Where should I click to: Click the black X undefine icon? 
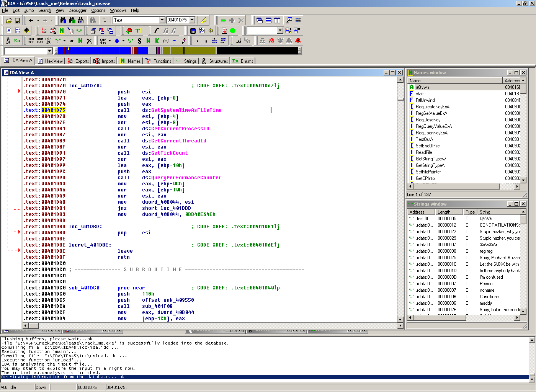pos(89,41)
